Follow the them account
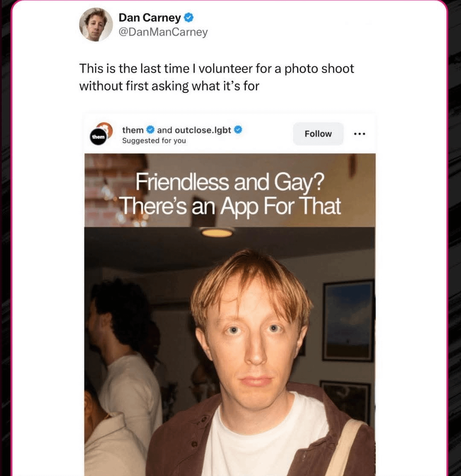This screenshot has width=461, height=476. (318, 134)
